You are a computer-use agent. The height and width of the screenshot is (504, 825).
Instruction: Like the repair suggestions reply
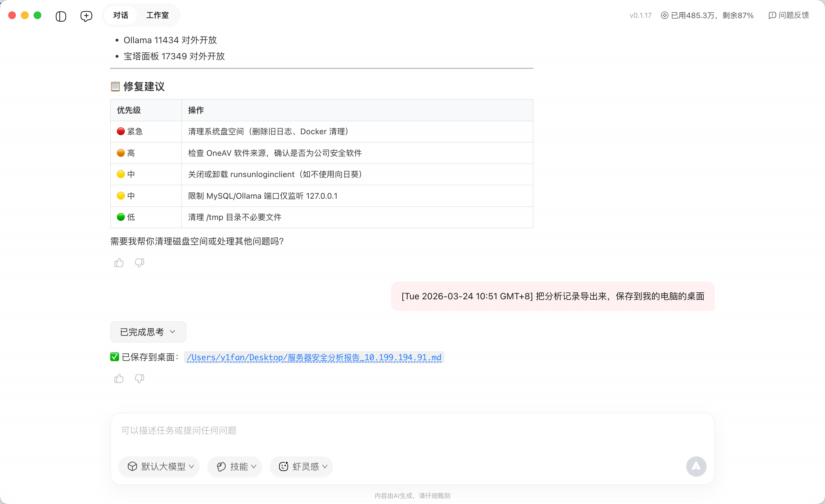(119, 263)
